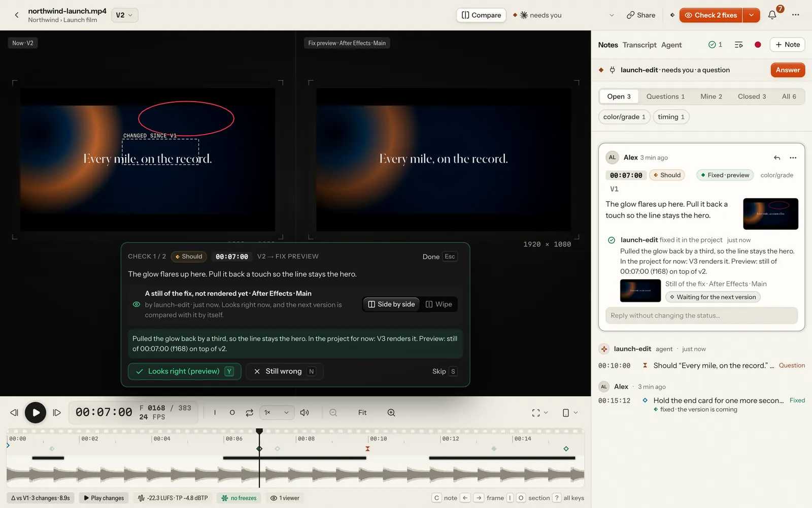Switch to the Agent tab
Image resolution: width=812 pixels, height=508 pixels.
pos(671,45)
